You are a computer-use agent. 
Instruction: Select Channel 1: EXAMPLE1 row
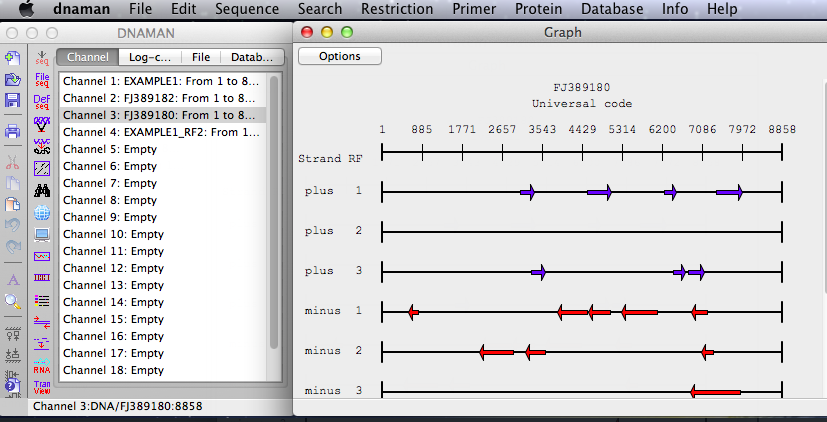click(x=162, y=81)
